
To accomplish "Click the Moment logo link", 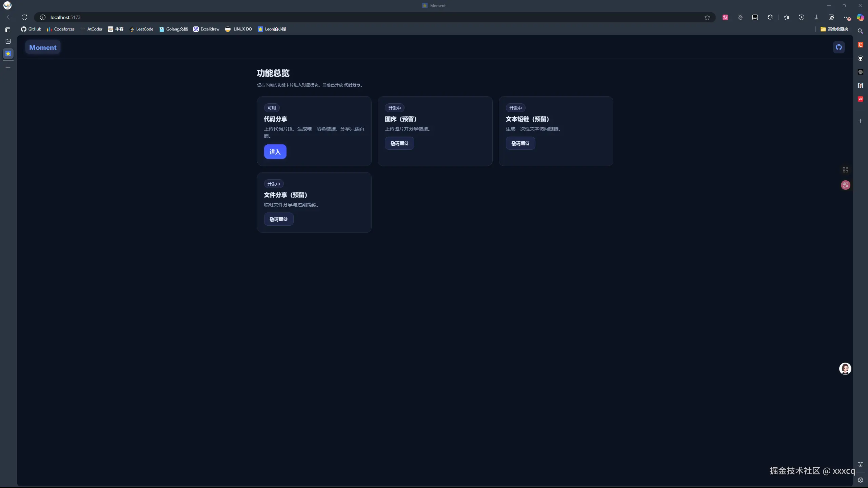I will pyautogui.click(x=43, y=47).
